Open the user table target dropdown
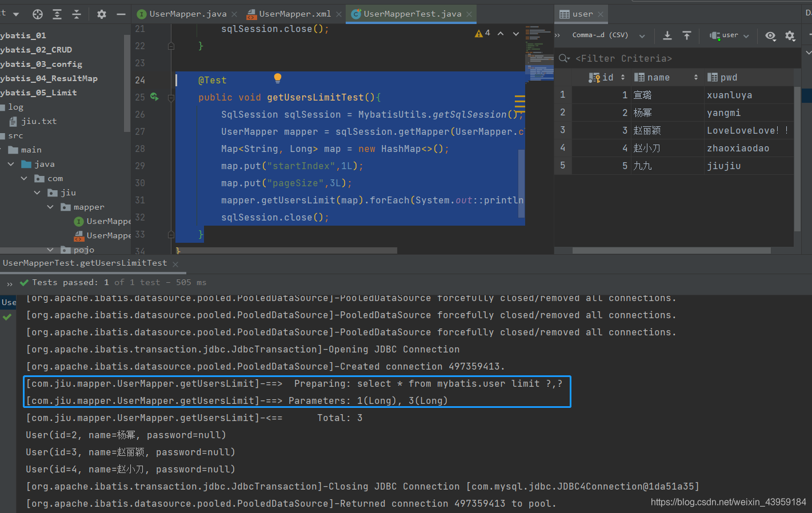Screen dimensions: 812x513 pyautogui.click(x=729, y=35)
